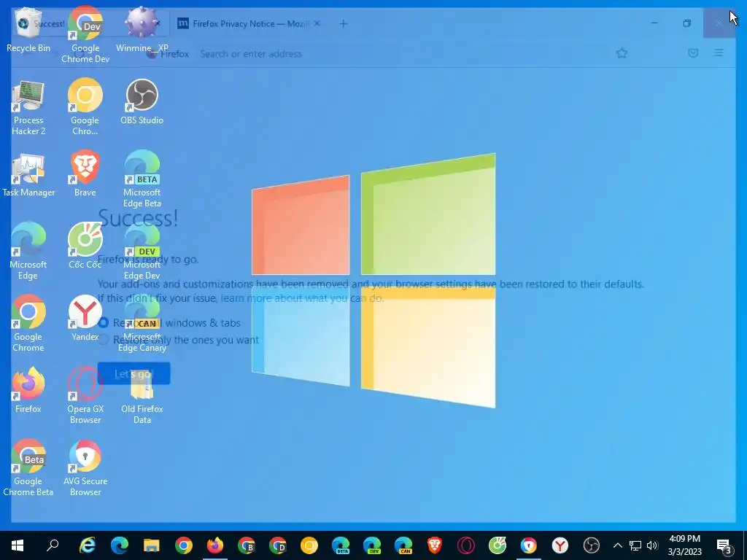
Task: Select the Brave desktop shortcut
Action: pyautogui.click(x=85, y=174)
